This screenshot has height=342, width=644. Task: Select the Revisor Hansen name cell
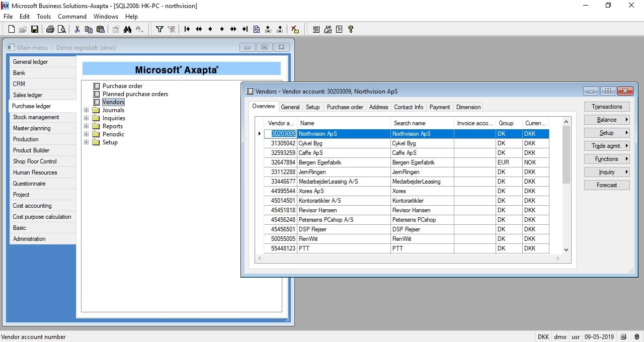pos(344,210)
